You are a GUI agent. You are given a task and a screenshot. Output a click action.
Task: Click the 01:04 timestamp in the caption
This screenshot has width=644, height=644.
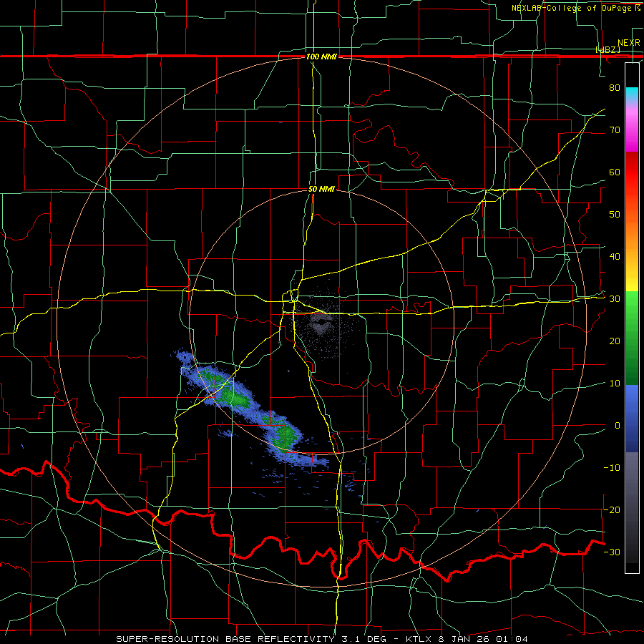(x=512, y=639)
